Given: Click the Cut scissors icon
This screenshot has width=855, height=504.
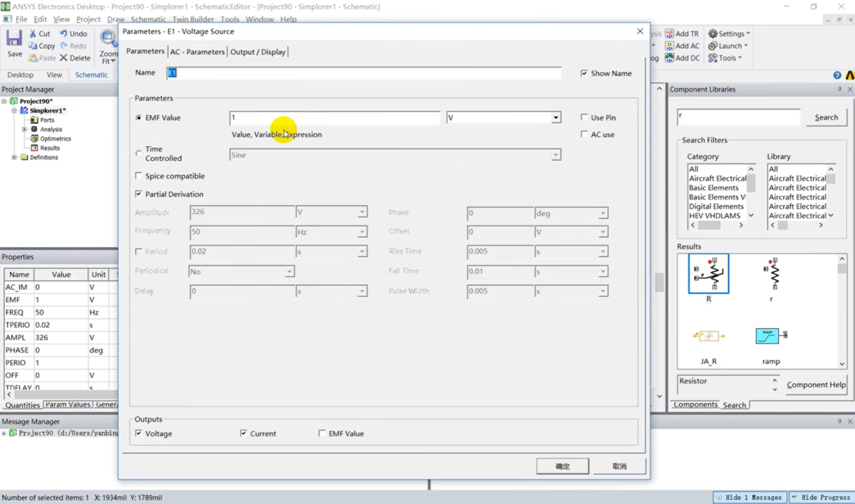Looking at the screenshot, I should (x=33, y=33).
